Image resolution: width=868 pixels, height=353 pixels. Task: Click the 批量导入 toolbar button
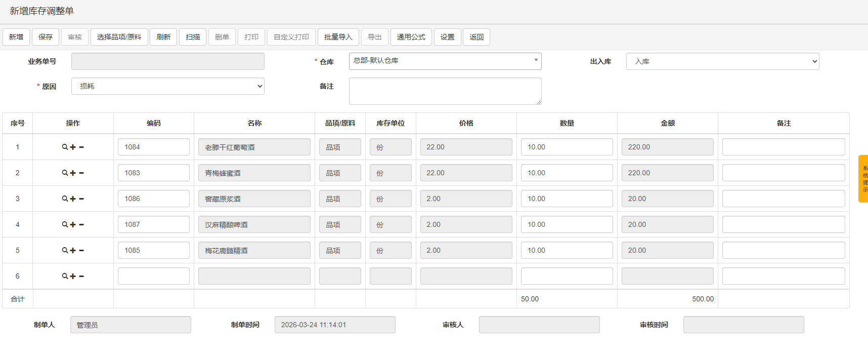[x=338, y=37]
